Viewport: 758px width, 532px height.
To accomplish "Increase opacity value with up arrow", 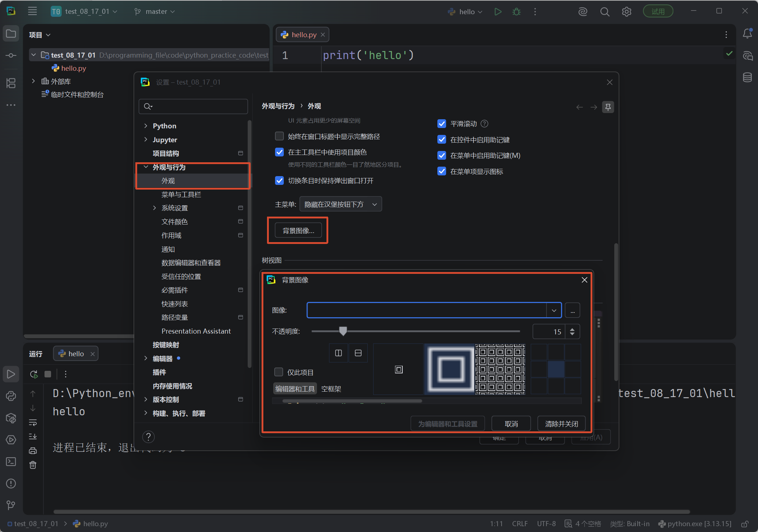I will (572, 329).
